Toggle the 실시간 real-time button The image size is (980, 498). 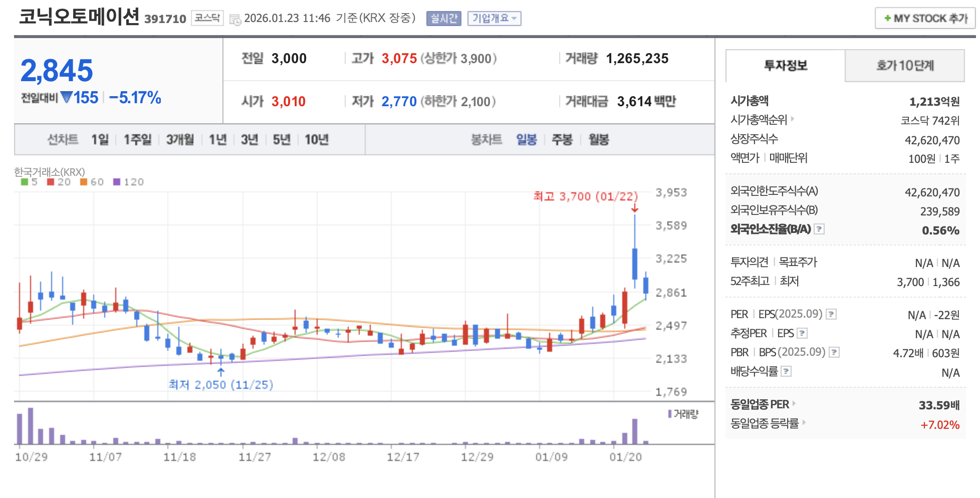[x=443, y=19]
